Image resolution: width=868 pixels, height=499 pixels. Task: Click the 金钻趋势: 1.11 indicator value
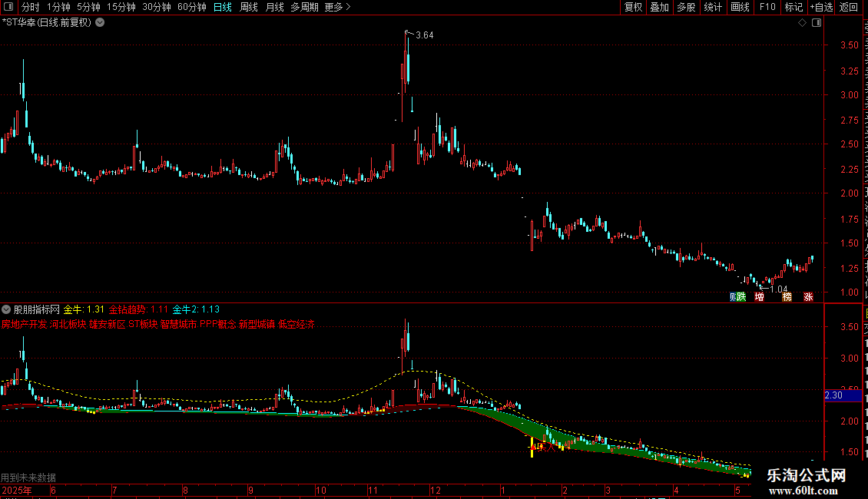[138, 309]
